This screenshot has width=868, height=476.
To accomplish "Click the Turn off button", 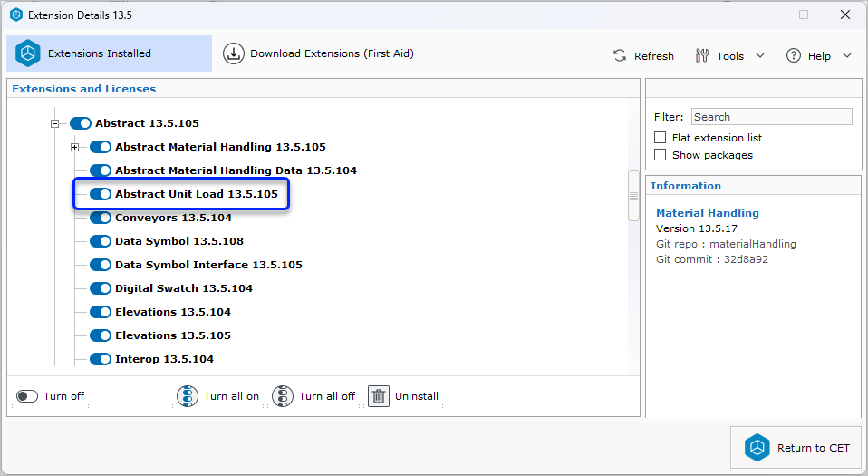I will pos(51,396).
